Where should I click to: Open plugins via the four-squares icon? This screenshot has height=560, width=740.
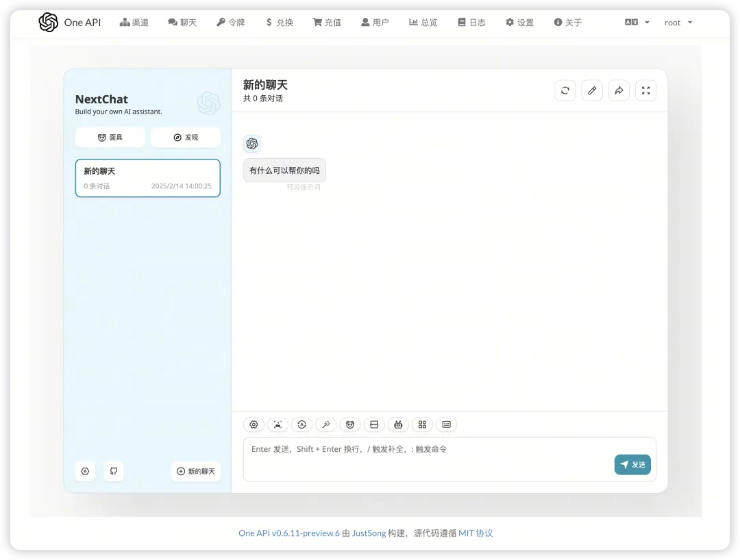point(422,424)
